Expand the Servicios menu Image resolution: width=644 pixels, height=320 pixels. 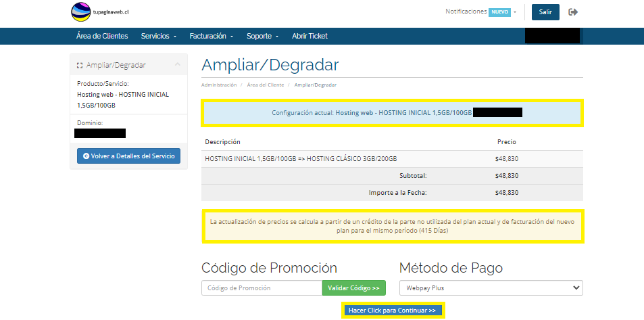(x=158, y=36)
